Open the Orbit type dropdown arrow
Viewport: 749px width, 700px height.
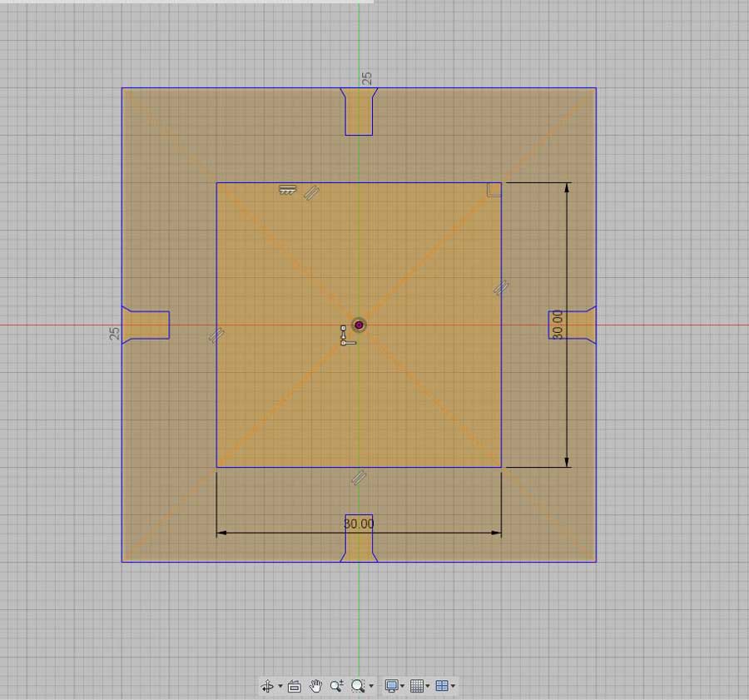pyautogui.click(x=280, y=686)
